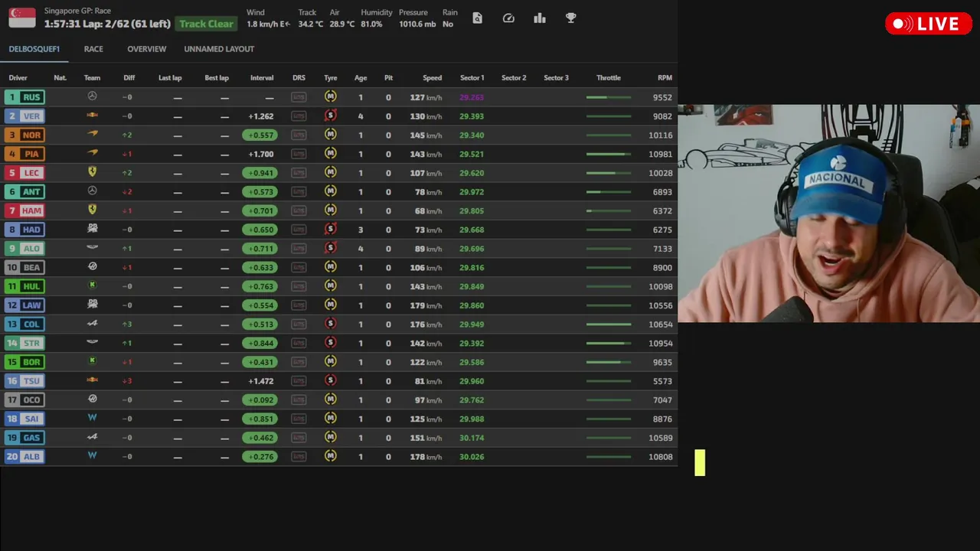Switch to the OVERVIEW tab
The image size is (980, 551).
tap(146, 49)
